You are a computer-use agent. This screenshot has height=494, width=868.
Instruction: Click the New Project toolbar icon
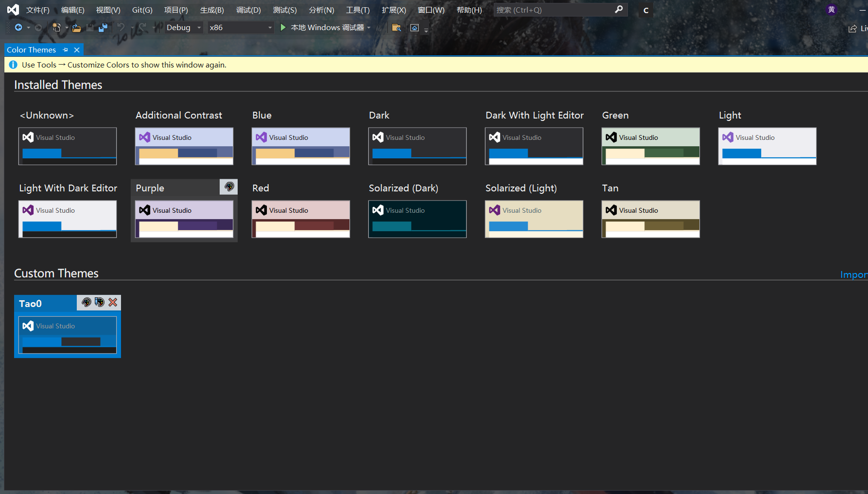(56, 28)
